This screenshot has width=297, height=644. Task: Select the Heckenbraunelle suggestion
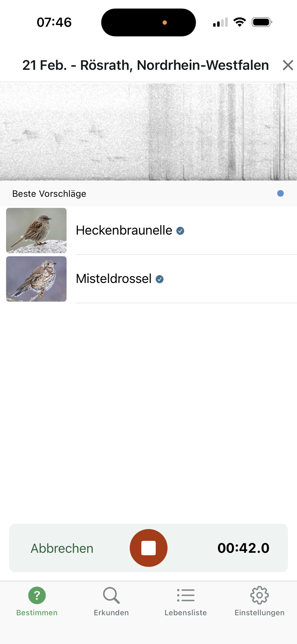point(124,231)
